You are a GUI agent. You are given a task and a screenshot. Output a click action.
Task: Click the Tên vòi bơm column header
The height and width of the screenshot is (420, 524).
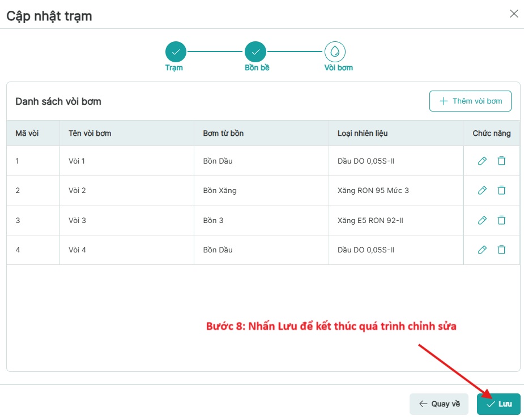pos(90,134)
